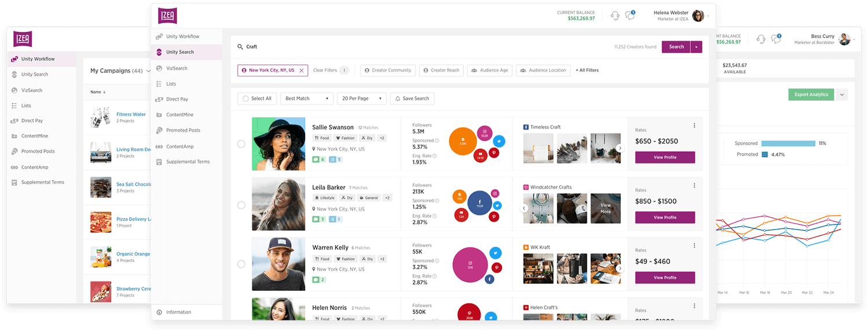Viewport: 868px width, 332px height.
Task: Click the + All Filters link
Action: pyautogui.click(x=587, y=71)
